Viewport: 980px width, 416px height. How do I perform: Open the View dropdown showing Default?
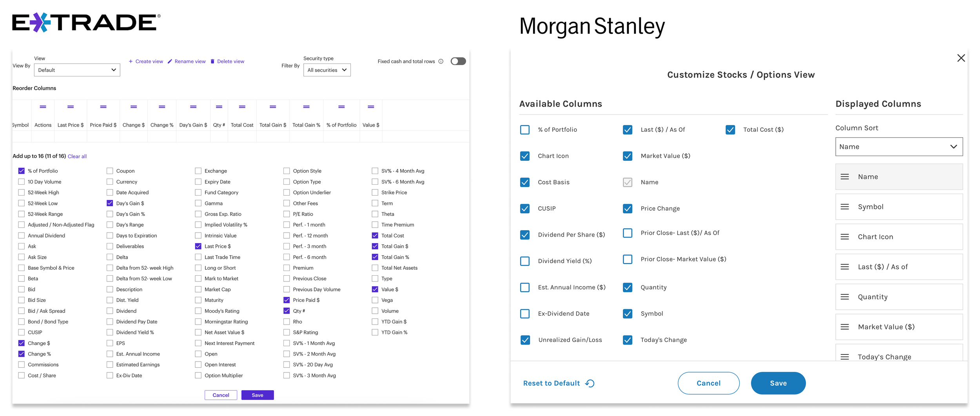pos(77,70)
